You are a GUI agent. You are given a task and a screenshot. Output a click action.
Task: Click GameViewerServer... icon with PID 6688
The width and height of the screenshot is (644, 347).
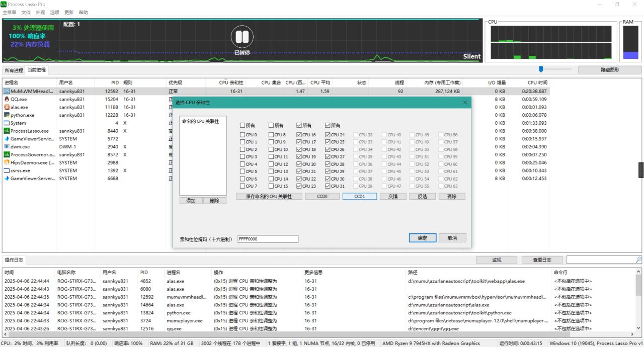[x=7, y=179]
